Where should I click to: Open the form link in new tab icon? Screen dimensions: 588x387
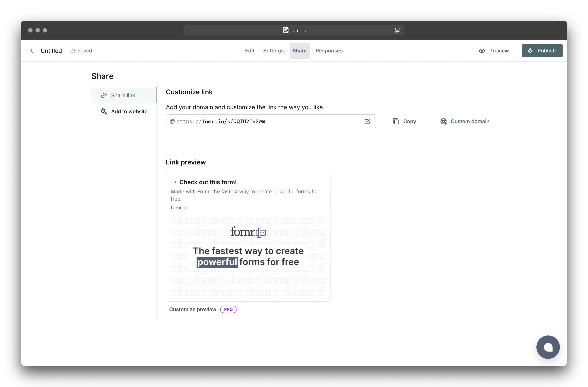pyautogui.click(x=367, y=121)
